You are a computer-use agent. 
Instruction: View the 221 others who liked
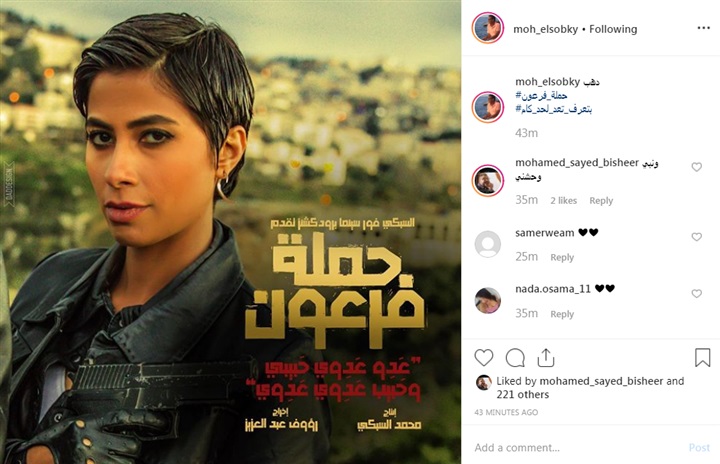pos(523,394)
